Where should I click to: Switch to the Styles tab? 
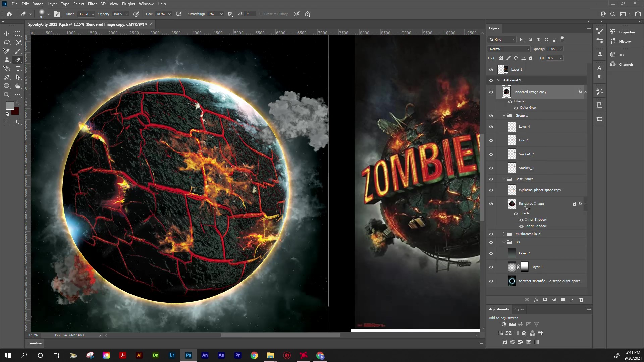point(519,309)
